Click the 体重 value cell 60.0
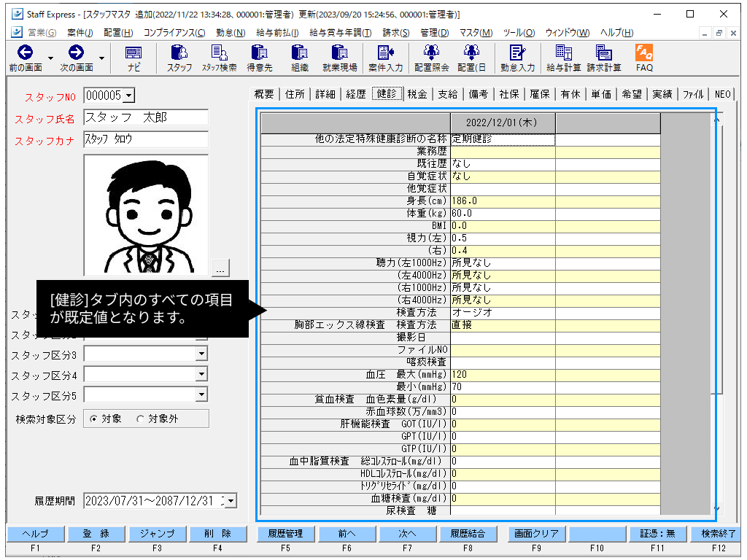The image size is (747, 560). click(x=503, y=214)
